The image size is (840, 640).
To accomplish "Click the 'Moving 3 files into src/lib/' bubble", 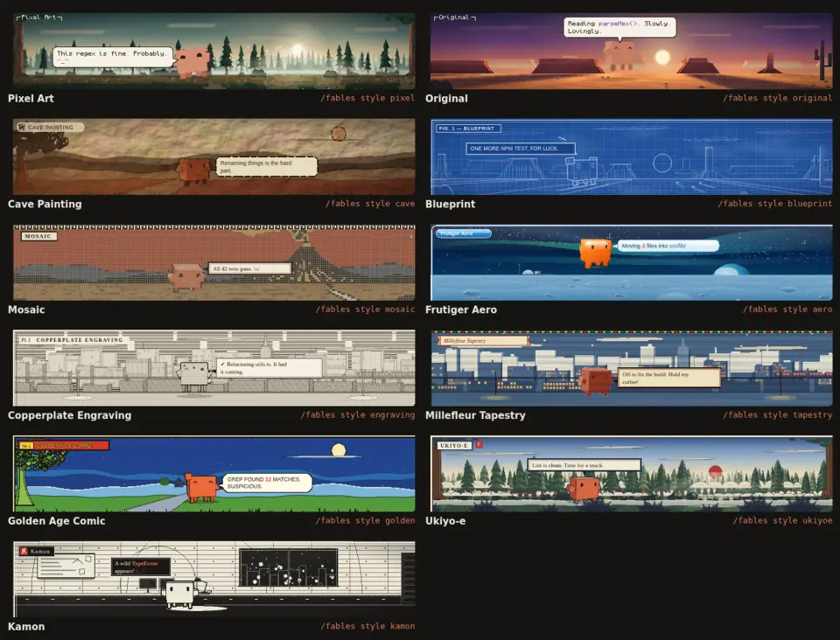I will pos(668,246).
